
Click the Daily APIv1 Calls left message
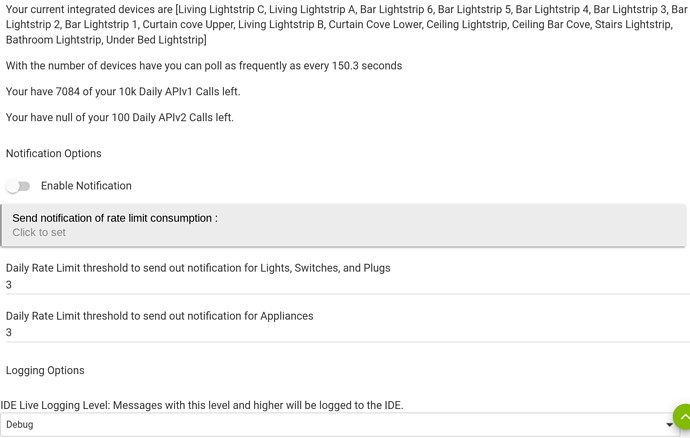tap(123, 92)
